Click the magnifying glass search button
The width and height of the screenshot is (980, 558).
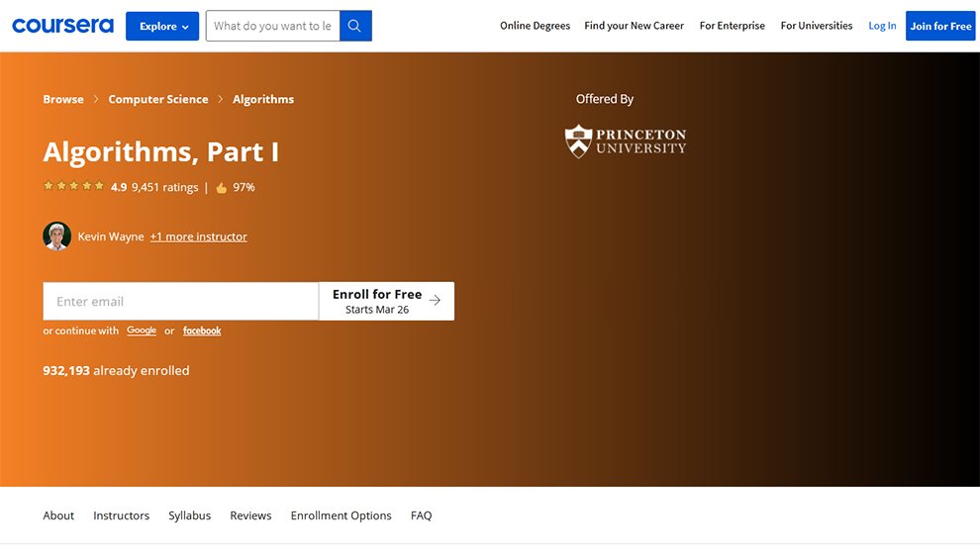coord(355,26)
